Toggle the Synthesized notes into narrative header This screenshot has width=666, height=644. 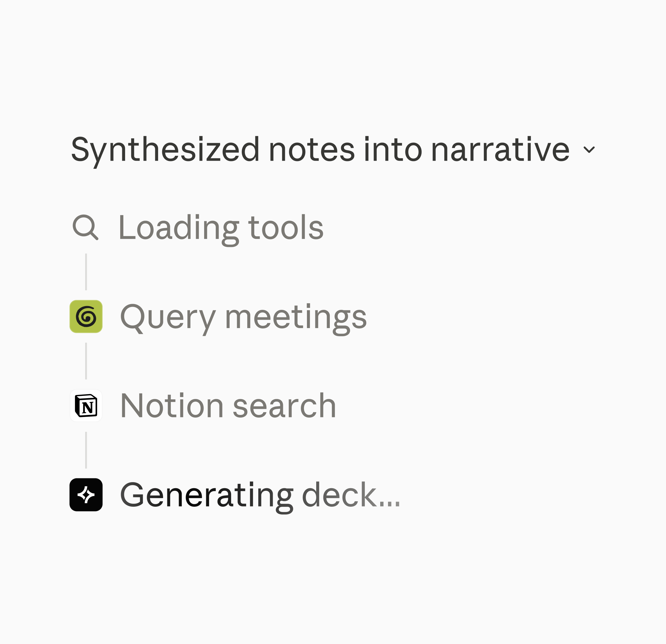(333, 149)
